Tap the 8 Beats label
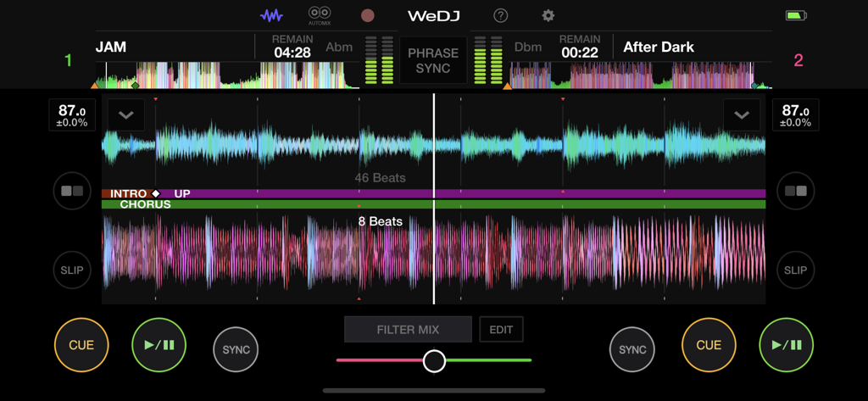 coord(381,221)
